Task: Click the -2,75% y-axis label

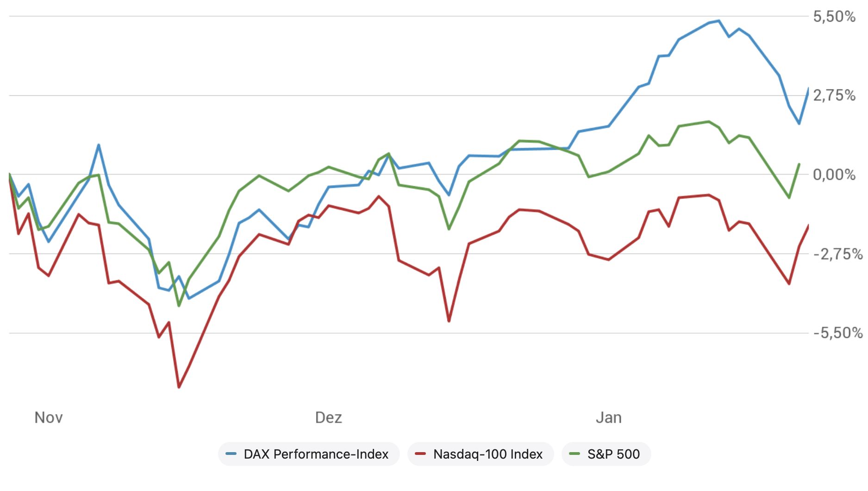Action: (838, 254)
